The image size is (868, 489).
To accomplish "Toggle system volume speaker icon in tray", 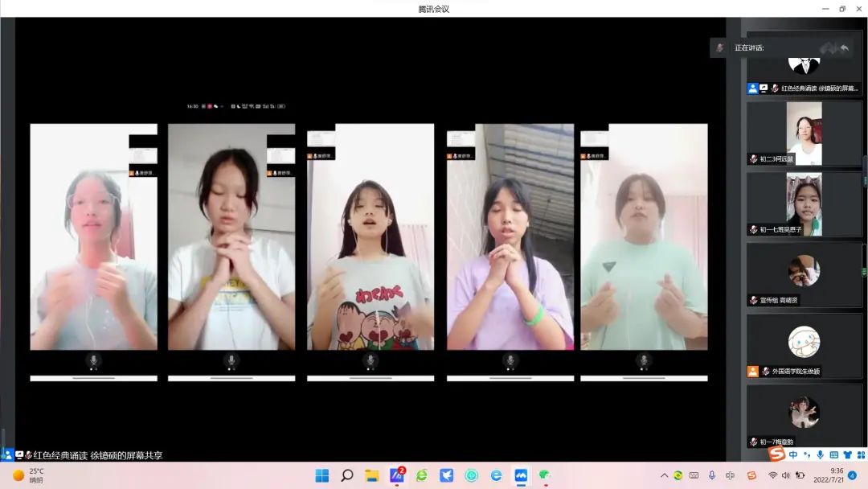I will 785,475.
